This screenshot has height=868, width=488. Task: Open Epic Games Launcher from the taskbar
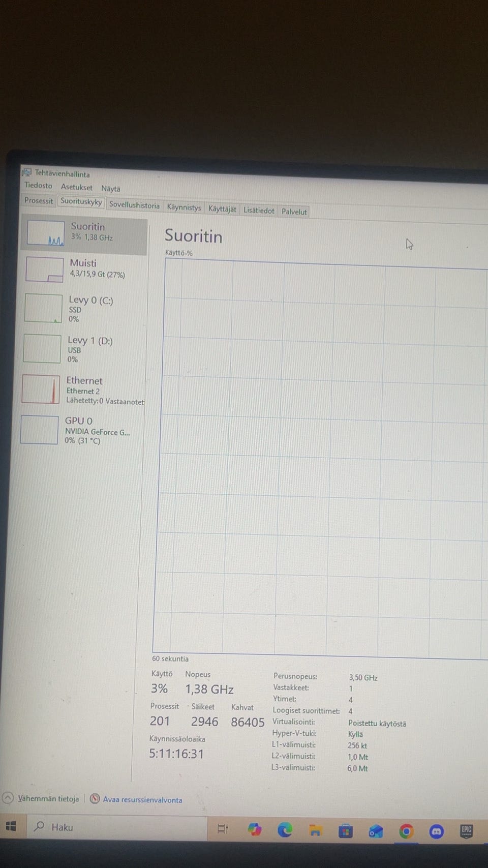tap(466, 831)
